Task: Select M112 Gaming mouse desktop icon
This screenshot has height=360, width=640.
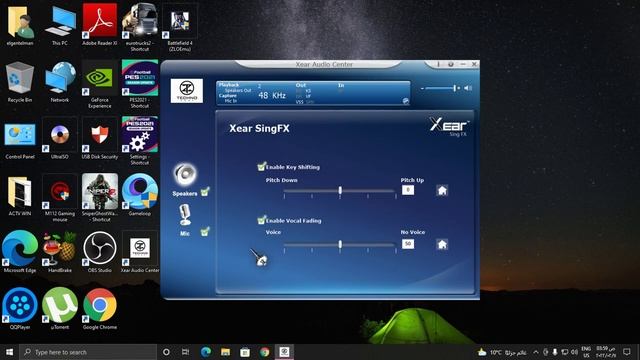Action: click(60, 198)
